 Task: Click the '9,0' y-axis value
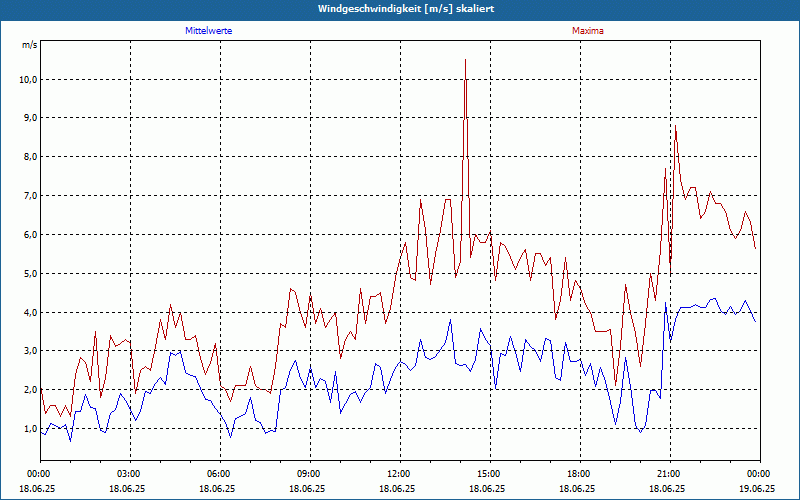coord(31,118)
